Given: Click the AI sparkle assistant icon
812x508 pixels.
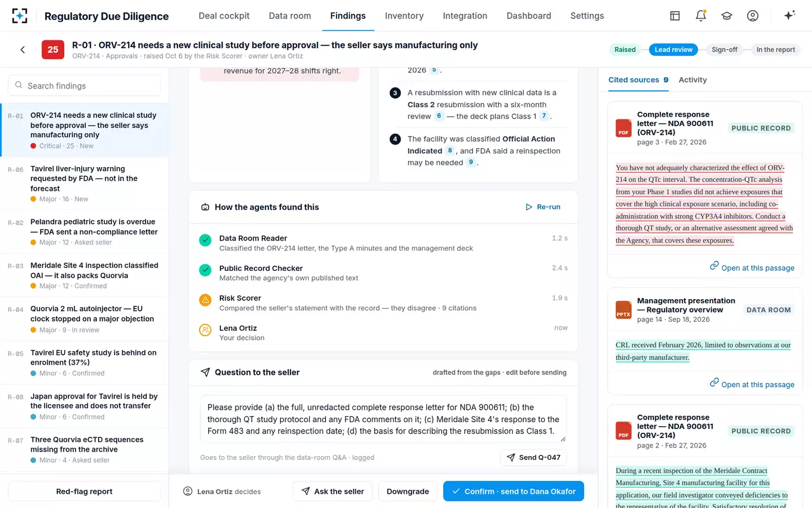Looking at the screenshot, I should [x=789, y=16].
